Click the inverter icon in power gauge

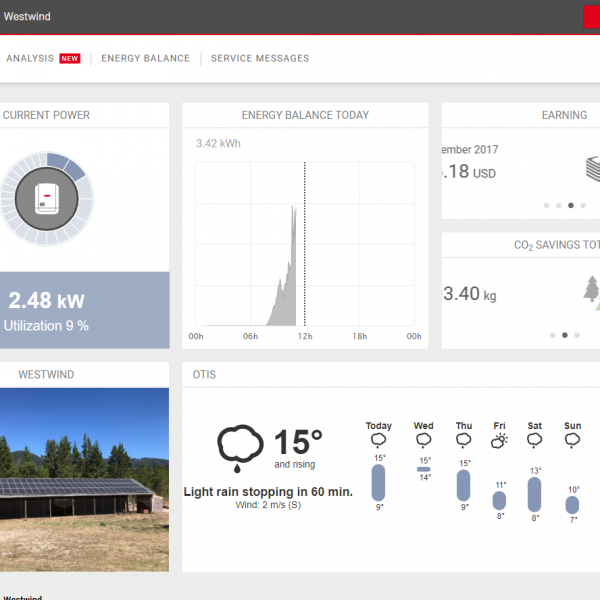coord(47,199)
